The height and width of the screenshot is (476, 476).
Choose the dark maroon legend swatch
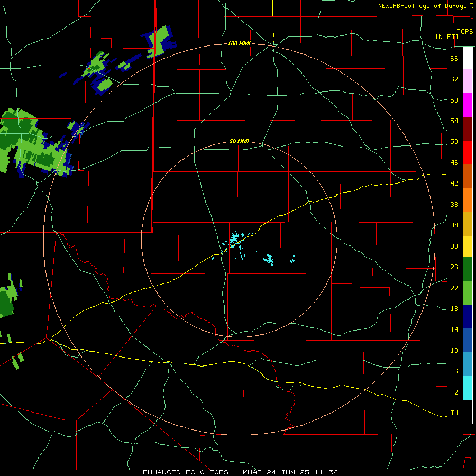(467, 129)
